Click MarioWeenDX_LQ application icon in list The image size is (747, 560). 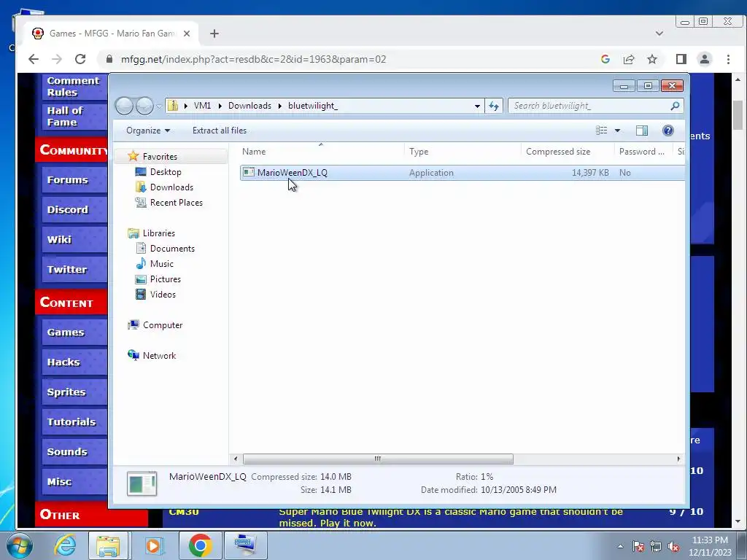248,172
